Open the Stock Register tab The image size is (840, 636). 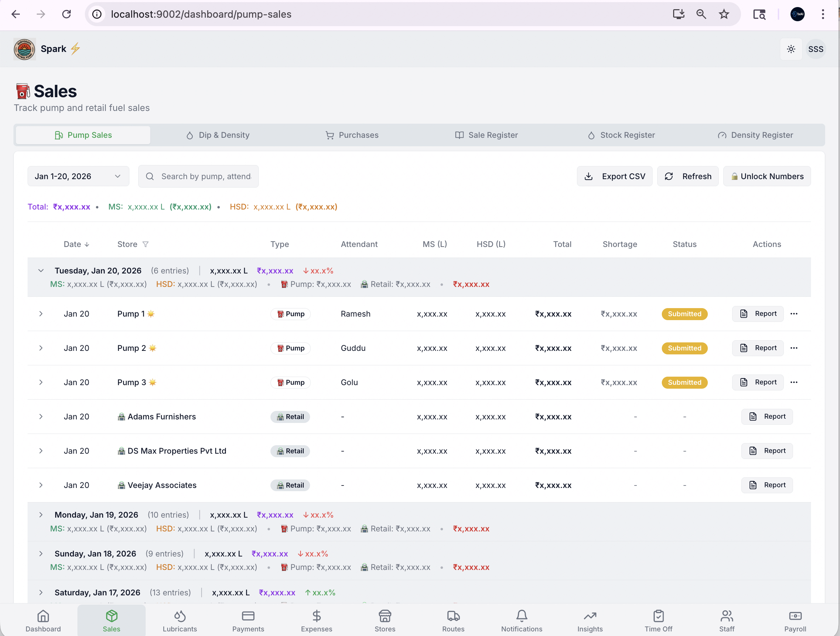[621, 135]
